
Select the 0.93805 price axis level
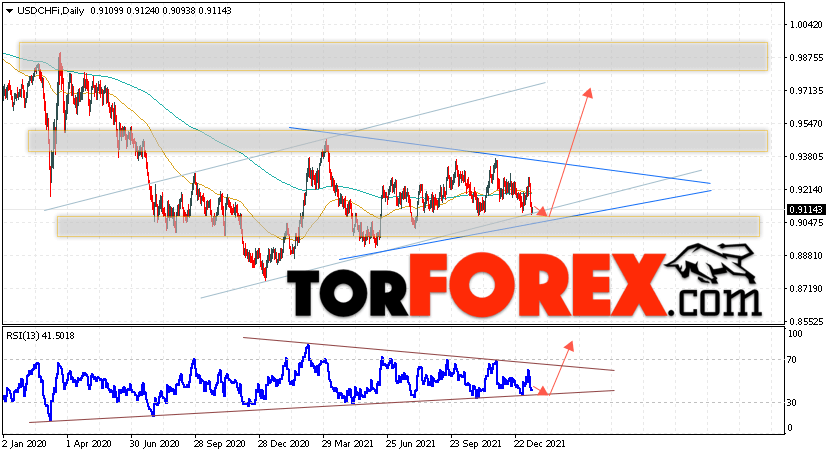(x=806, y=156)
